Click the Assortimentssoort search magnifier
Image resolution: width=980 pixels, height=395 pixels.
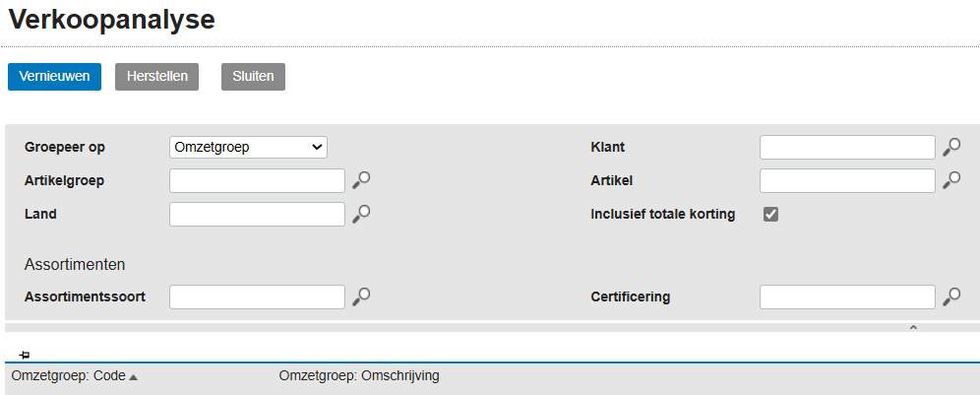point(361,296)
